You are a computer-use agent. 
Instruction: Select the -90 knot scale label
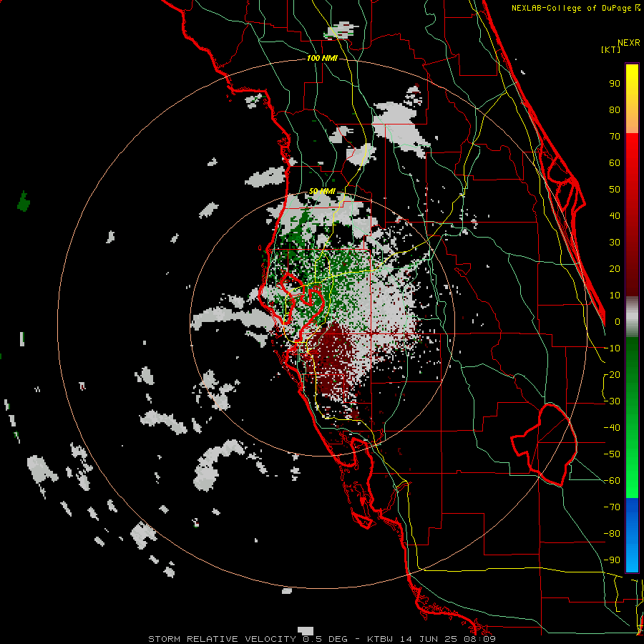coord(612,560)
